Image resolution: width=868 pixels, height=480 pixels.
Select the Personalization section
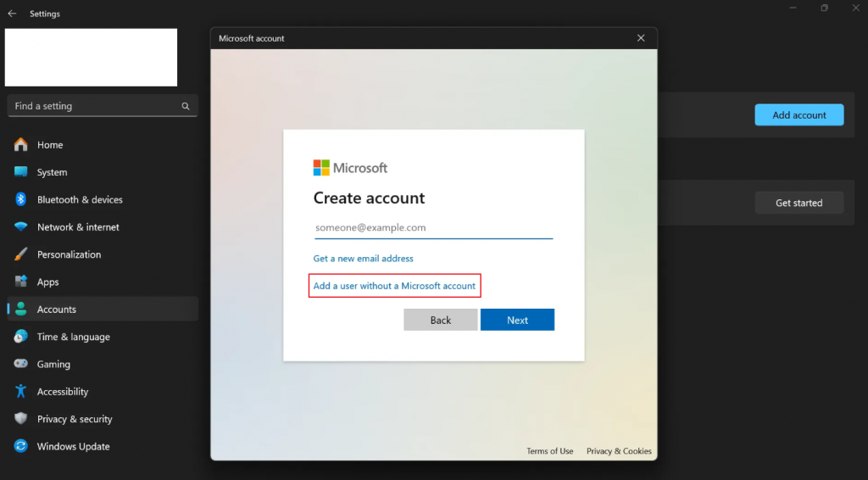point(103,254)
